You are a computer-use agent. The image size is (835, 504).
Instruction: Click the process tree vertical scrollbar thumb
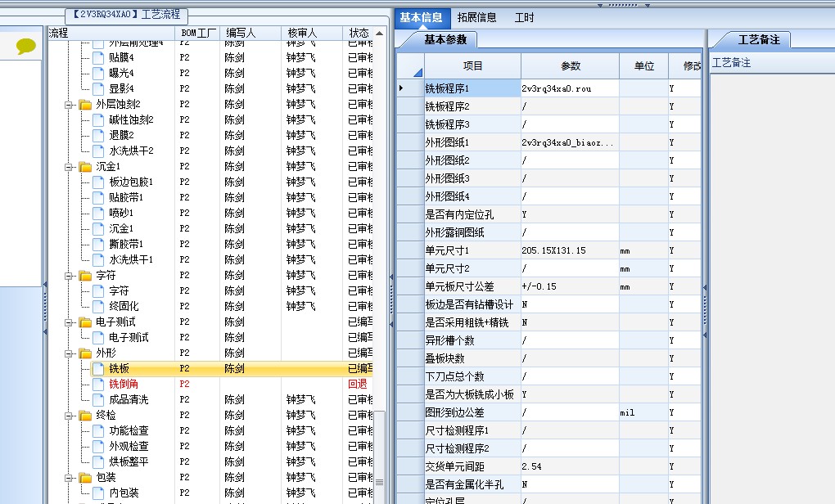point(379,456)
